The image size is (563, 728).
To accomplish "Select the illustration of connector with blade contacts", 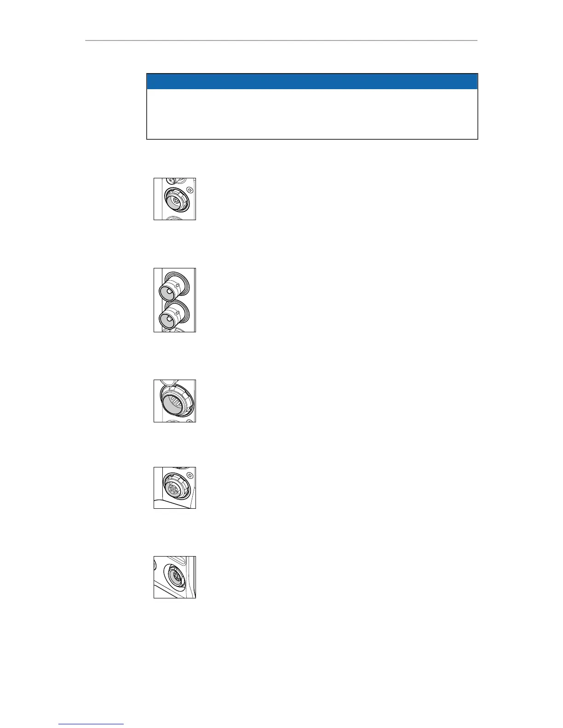I will click(175, 401).
